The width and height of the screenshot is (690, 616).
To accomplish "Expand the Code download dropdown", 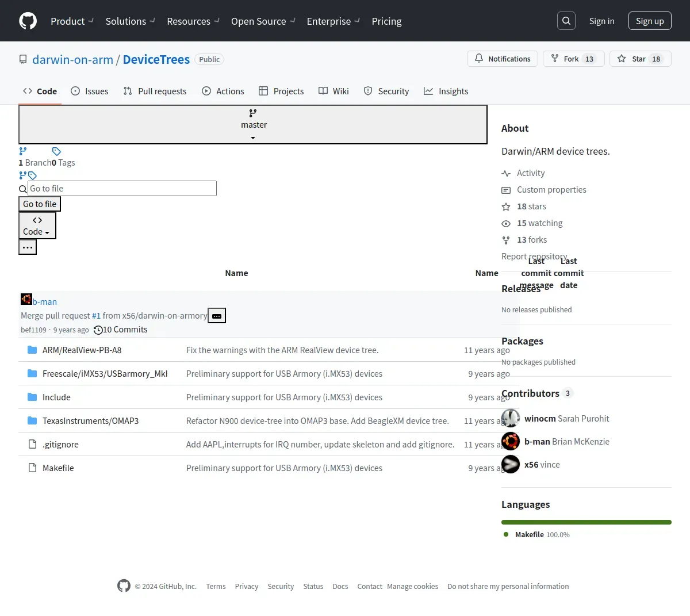I will coord(37,225).
